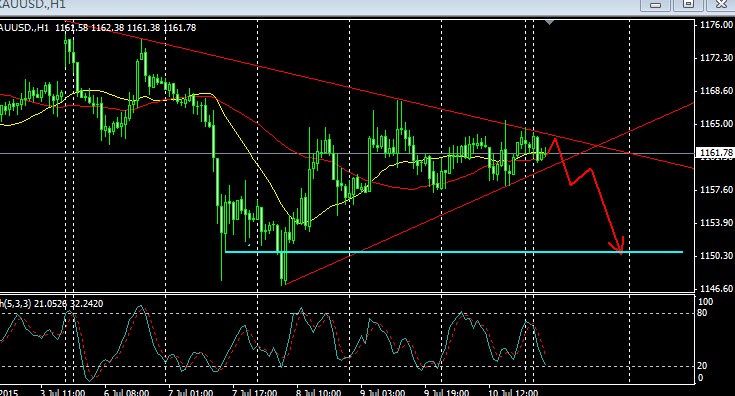Image resolution: width=735 pixels, height=396 pixels.
Task: Click the stochastic 20 level label
Action: 702,366
